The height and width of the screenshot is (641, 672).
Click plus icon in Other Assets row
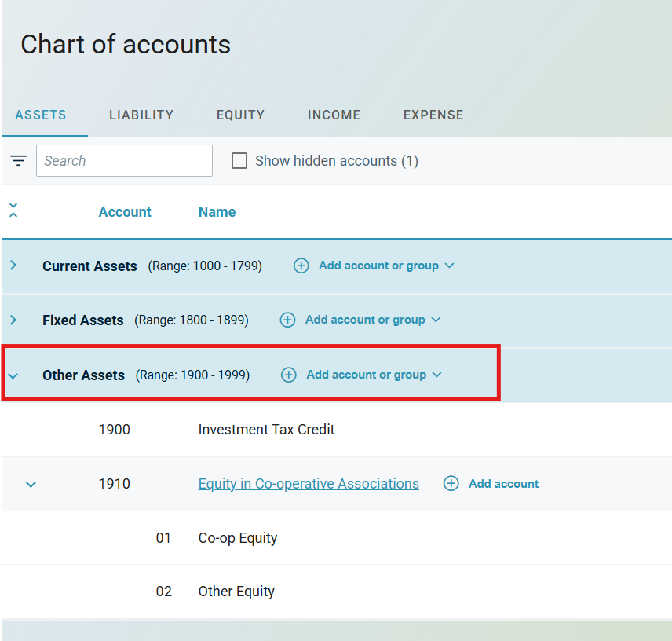tap(289, 375)
